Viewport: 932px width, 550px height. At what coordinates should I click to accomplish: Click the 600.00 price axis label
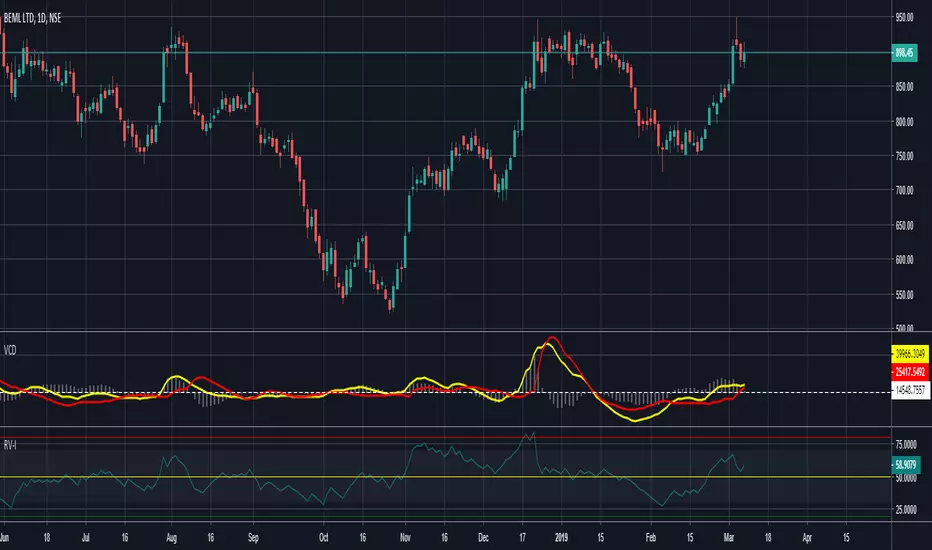tap(904, 260)
